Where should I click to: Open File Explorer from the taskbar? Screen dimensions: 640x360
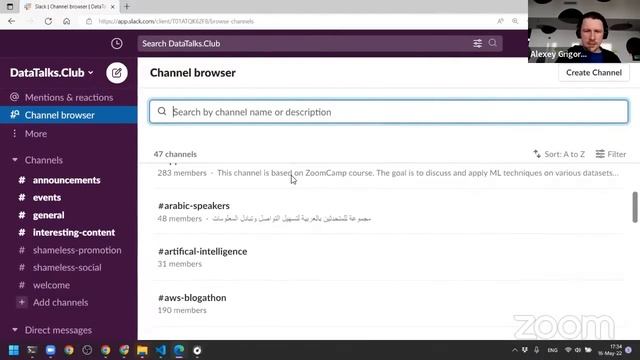pyautogui.click(x=142, y=350)
